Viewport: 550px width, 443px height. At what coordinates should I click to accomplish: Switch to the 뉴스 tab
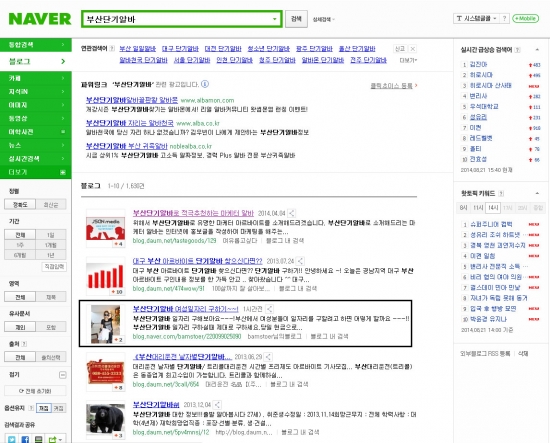(x=35, y=145)
